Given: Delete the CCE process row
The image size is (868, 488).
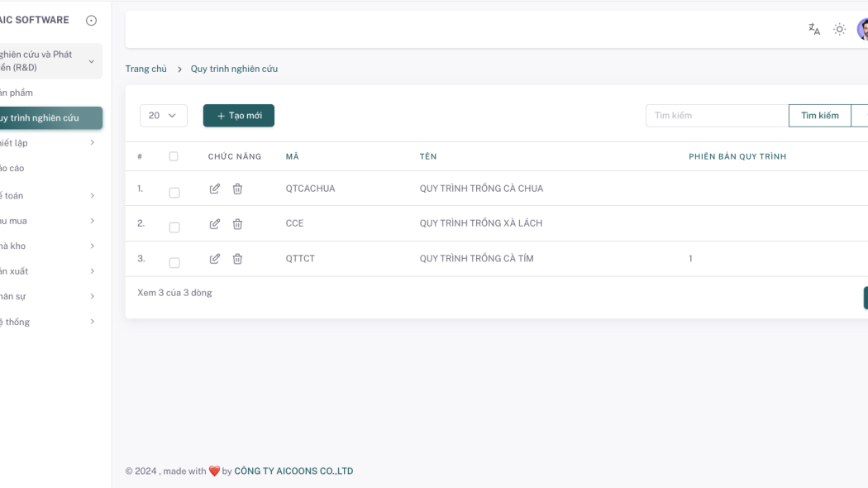Looking at the screenshot, I should click(237, 223).
